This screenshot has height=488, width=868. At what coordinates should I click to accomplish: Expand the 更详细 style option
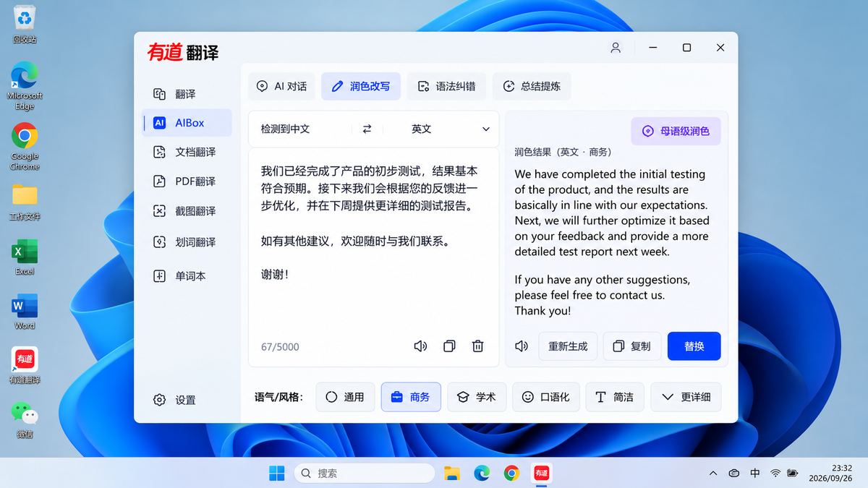click(686, 397)
